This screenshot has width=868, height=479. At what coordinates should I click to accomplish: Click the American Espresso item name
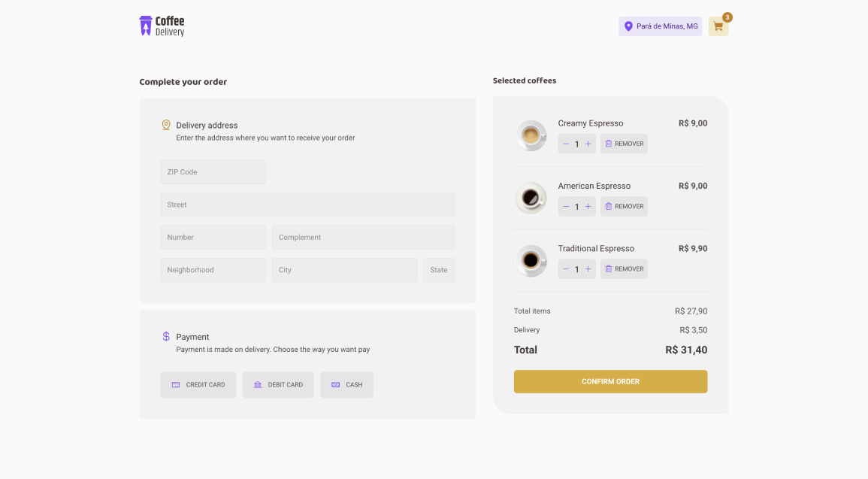(x=594, y=186)
